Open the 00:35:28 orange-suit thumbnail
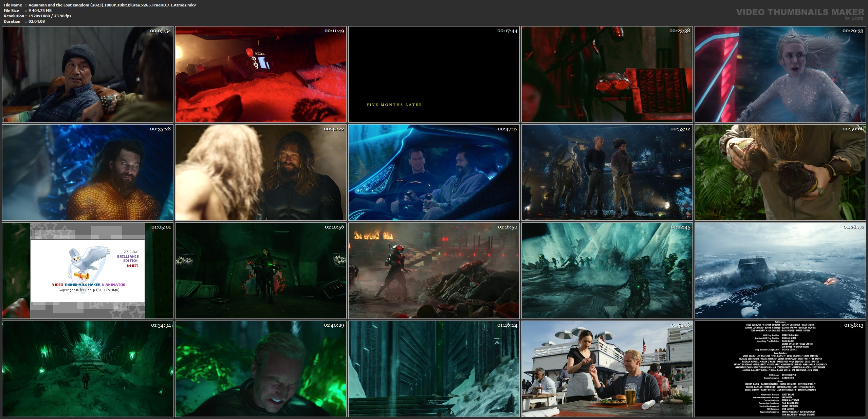 tap(88, 172)
